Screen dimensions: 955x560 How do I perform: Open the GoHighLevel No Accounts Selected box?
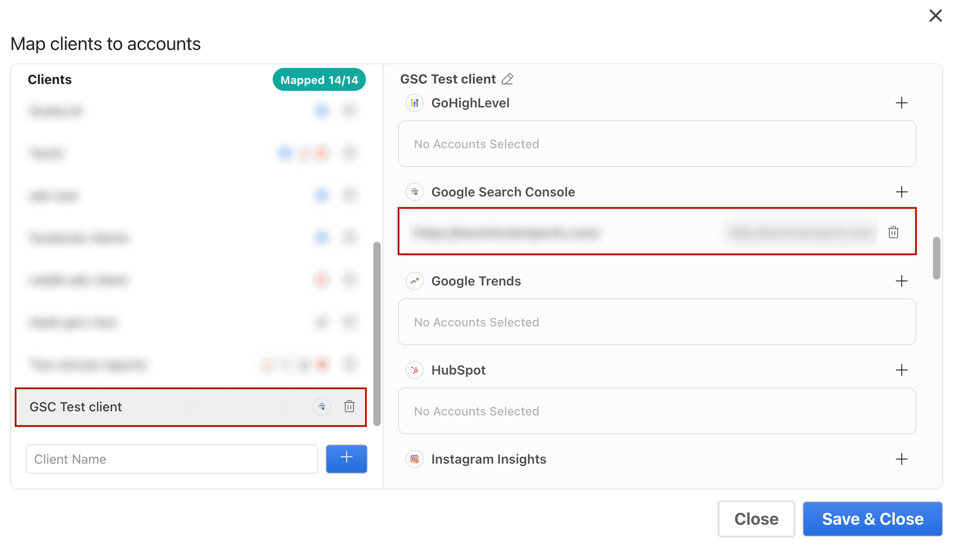[x=657, y=143]
